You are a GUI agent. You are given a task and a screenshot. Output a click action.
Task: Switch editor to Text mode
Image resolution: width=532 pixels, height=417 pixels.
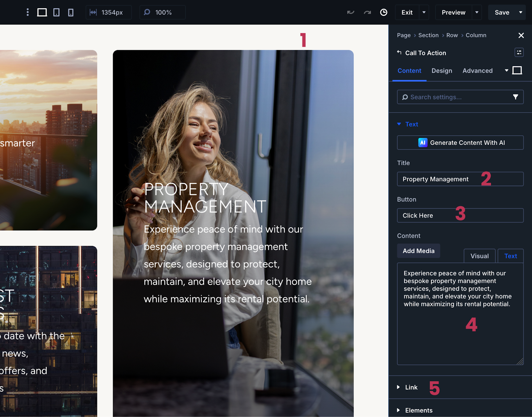[x=510, y=256]
